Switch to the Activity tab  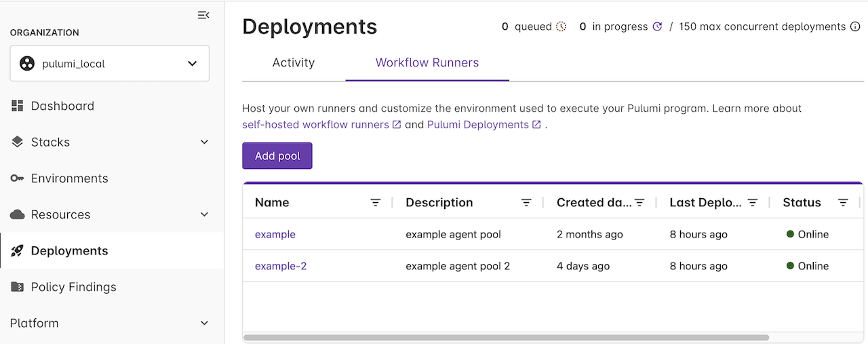(x=293, y=63)
